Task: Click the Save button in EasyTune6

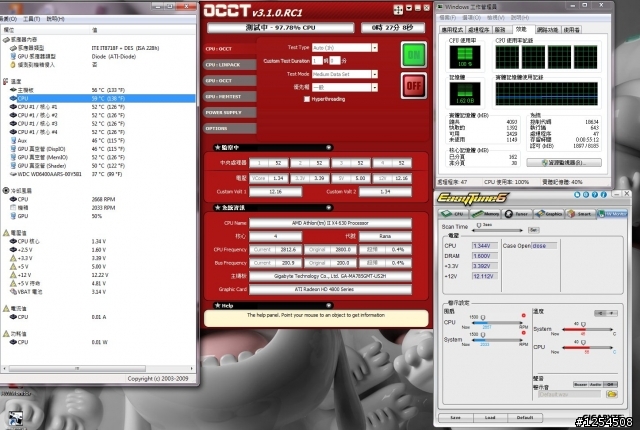Action: pos(456,418)
